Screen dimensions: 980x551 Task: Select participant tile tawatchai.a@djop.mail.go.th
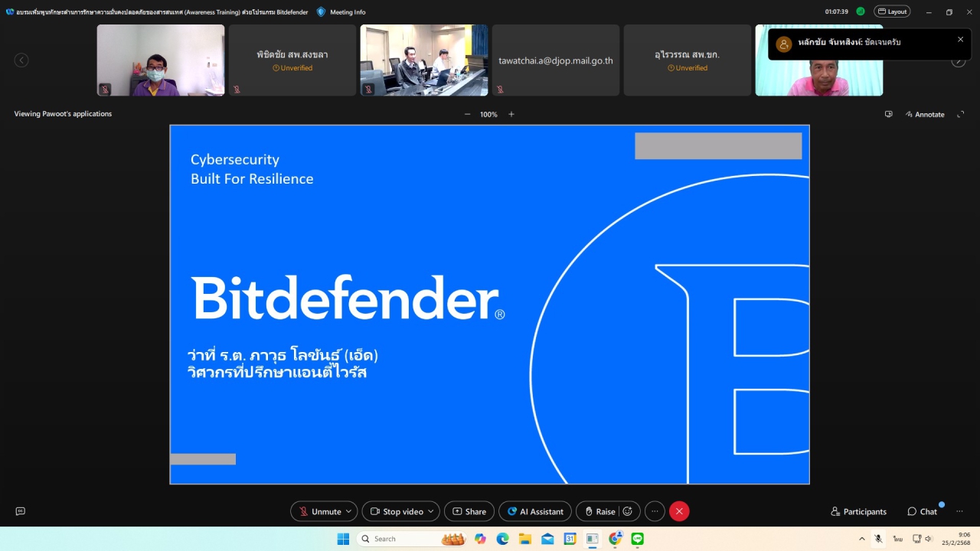coord(556,60)
